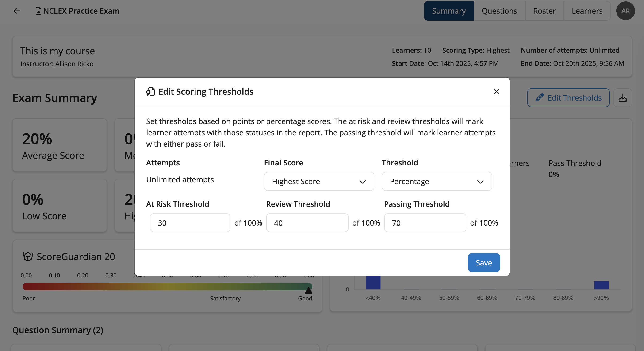Open the Learners tab
This screenshot has height=351, width=644.
coord(587,11)
